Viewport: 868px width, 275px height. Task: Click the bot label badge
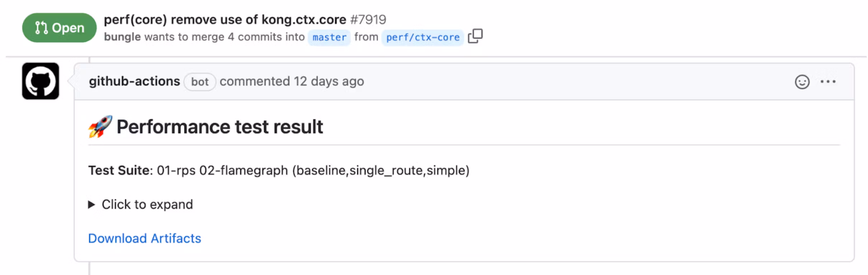pyautogui.click(x=199, y=82)
